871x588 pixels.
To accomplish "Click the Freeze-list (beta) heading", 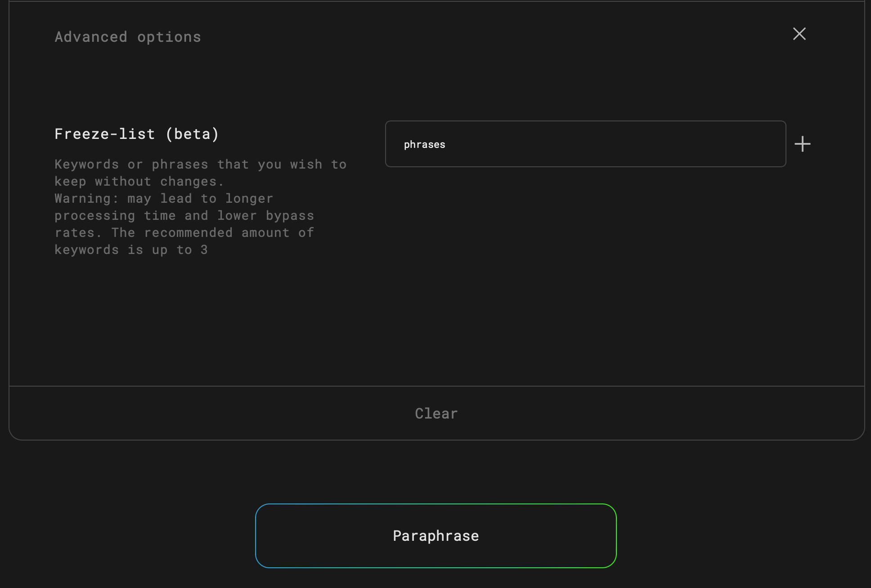I will coord(136,134).
